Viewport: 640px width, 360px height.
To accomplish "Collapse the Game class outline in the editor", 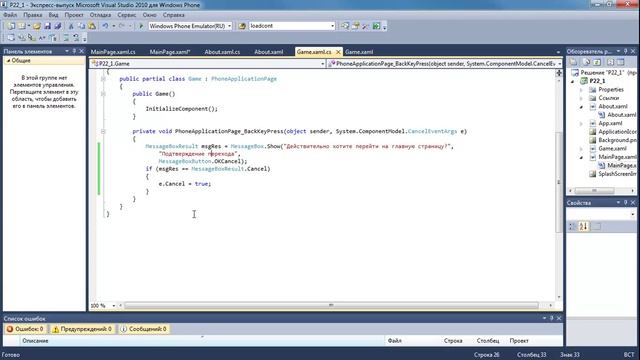I will [x=103, y=79].
